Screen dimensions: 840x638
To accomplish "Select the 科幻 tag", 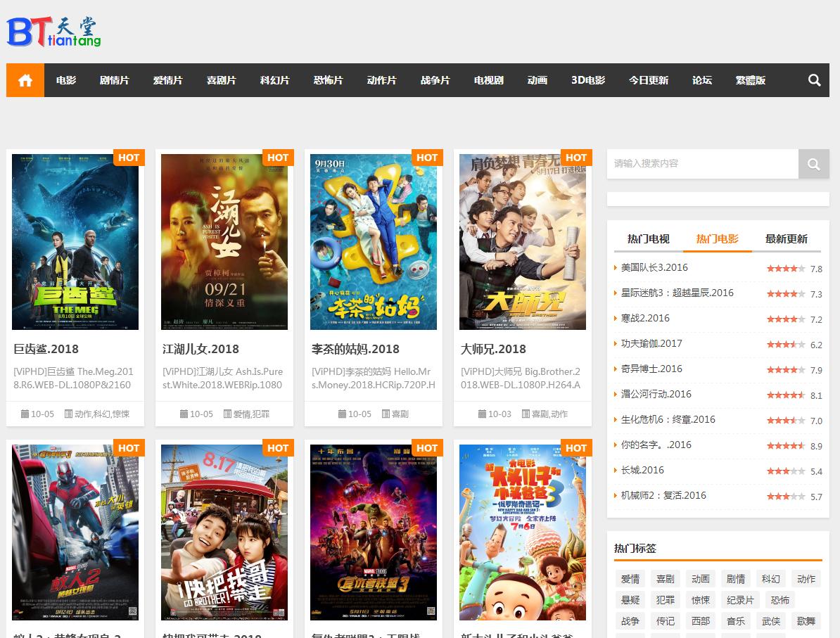I will click(770, 579).
